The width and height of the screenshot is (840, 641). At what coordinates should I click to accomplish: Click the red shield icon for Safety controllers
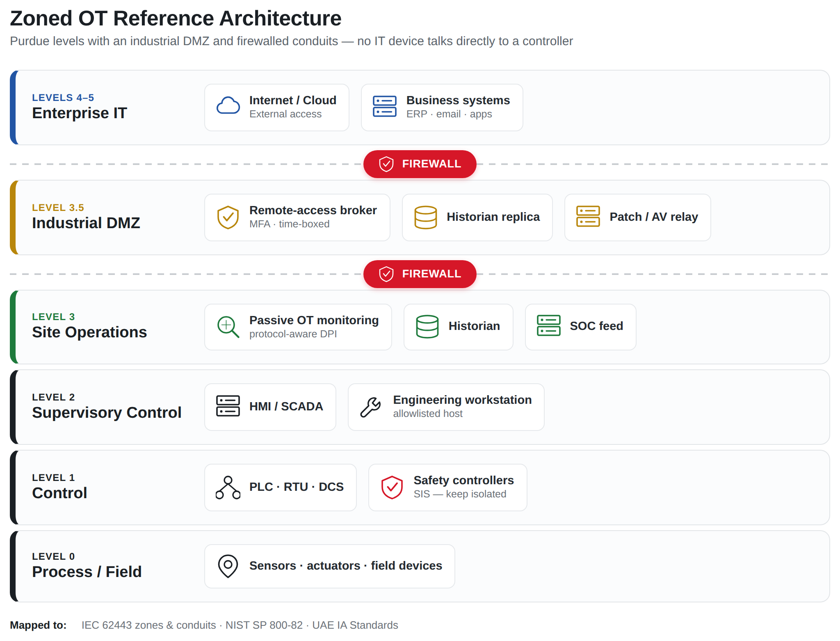pyautogui.click(x=392, y=488)
